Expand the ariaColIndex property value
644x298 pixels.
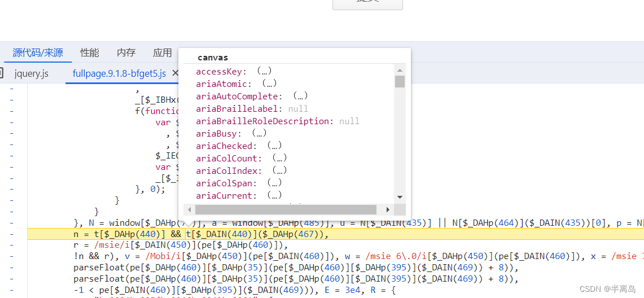click(x=279, y=170)
